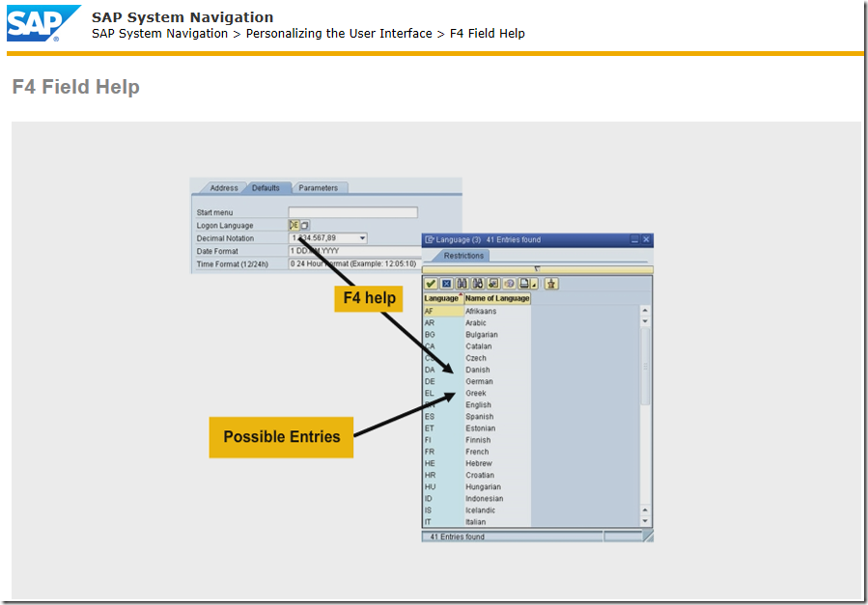The image size is (868, 605).
Task: Click the FR language code cell
Action: (x=443, y=452)
